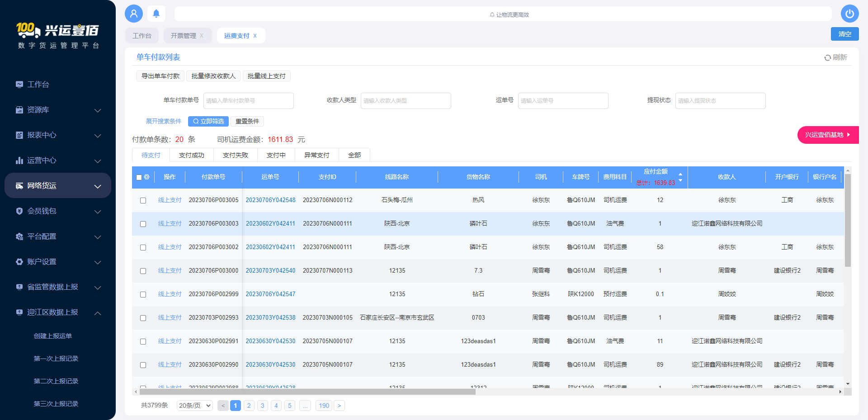Check the row with 付款单号 20230630P002991
This screenshot has height=420, width=868.
point(143,341)
